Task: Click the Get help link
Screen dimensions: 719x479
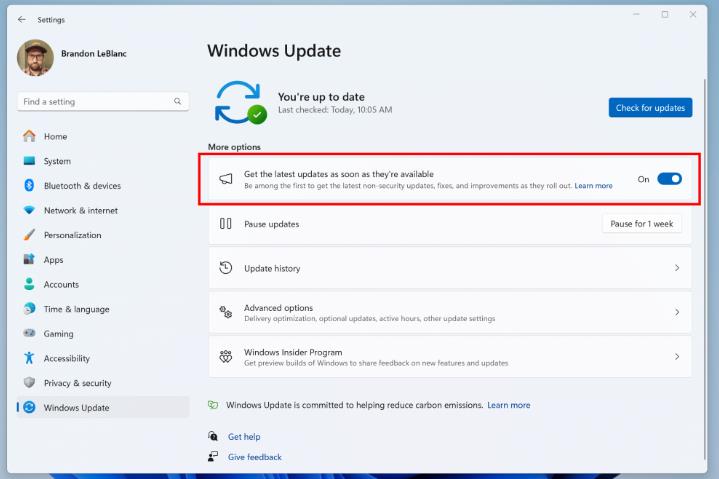Action: point(244,437)
